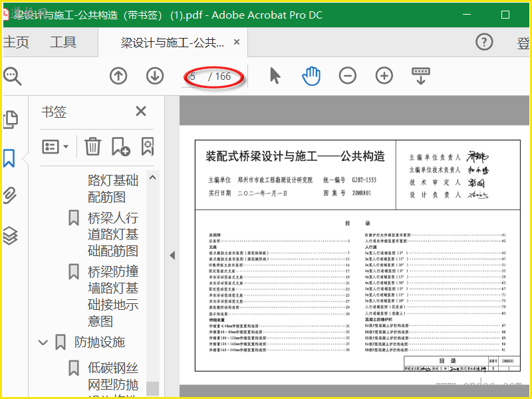Image resolution: width=532 pixels, height=399 pixels.
Task: Delete selected bookmark with trash icon
Action: coord(92,146)
